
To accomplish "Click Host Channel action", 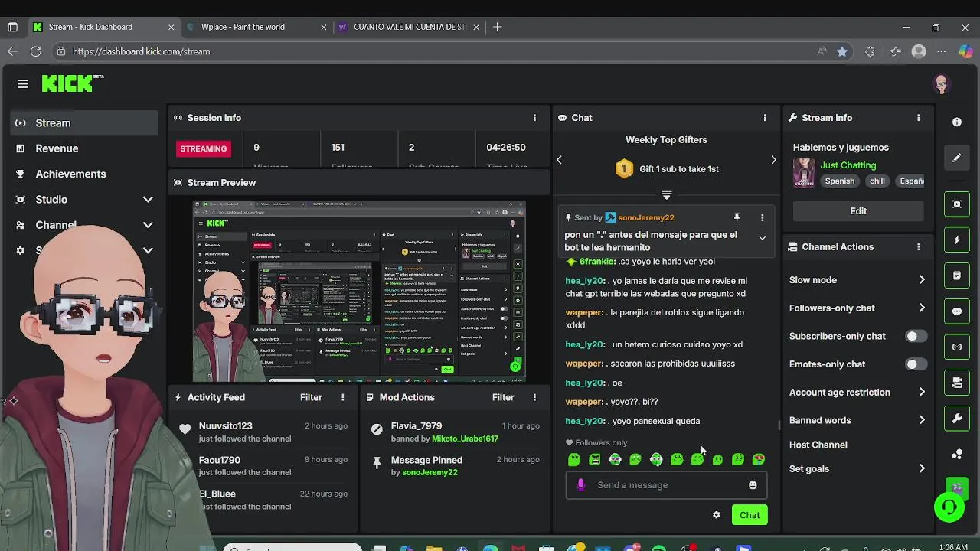I will pos(818,445).
